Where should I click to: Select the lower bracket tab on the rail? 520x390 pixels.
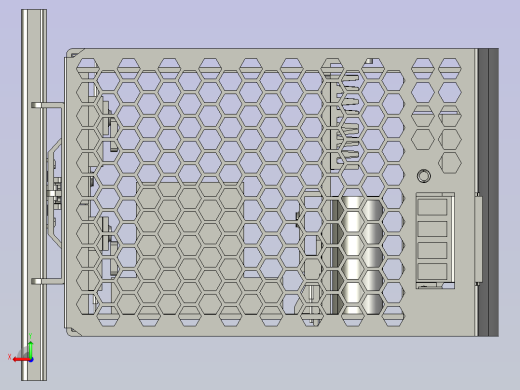(48, 281)
